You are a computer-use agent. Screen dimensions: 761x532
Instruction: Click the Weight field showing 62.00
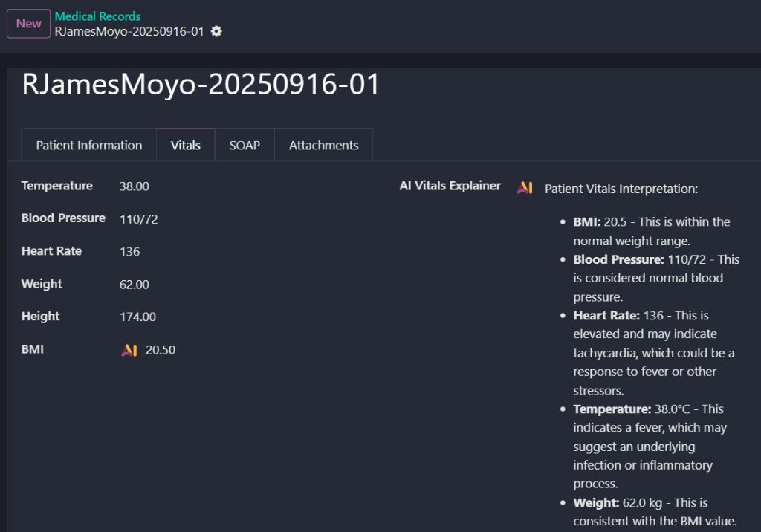click(135, 284)
